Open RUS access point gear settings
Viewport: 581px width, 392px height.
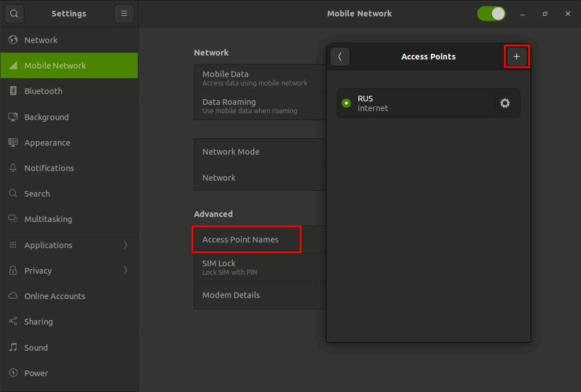tap(504, 103)
